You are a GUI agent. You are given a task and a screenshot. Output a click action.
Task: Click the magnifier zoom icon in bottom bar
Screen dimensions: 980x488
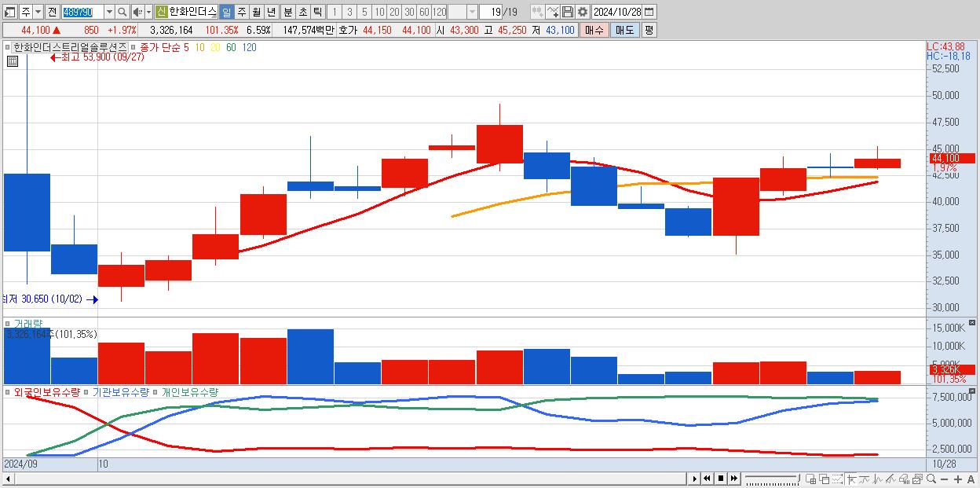pyautogui.click(x=931, y=479)
